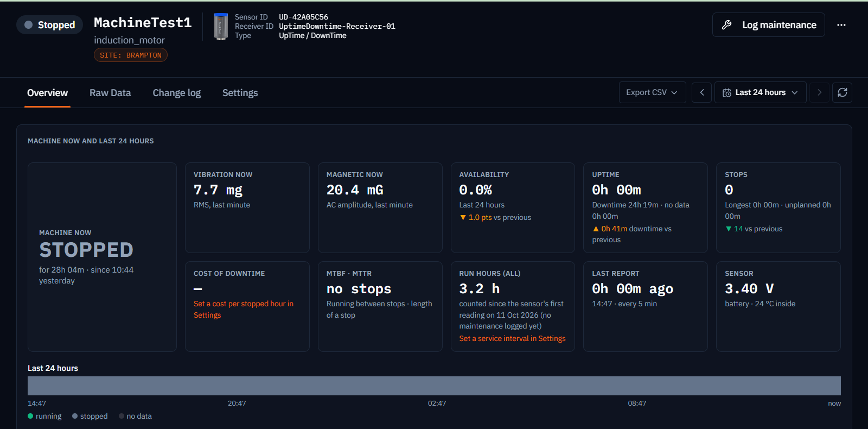Click the Sensor ID value UD-42A05C56
868x429 pixels.
pyautogui.click(x=303, y=17)
